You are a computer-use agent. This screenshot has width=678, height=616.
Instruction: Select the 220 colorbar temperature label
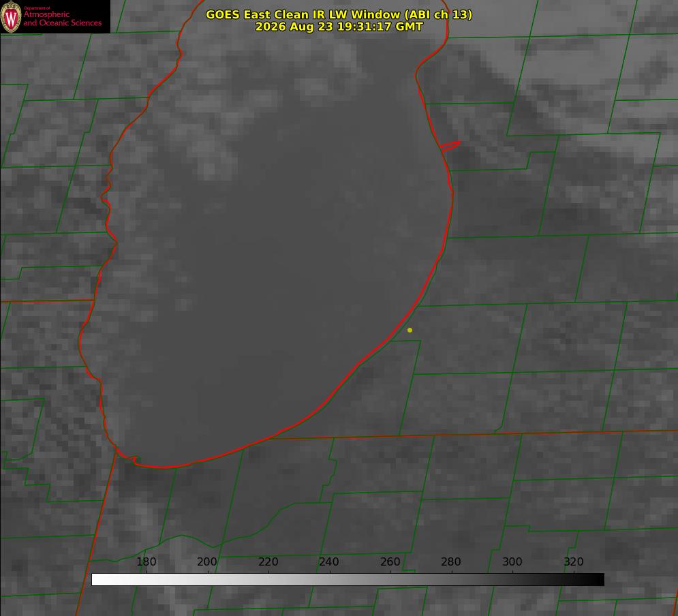[268, 561]
